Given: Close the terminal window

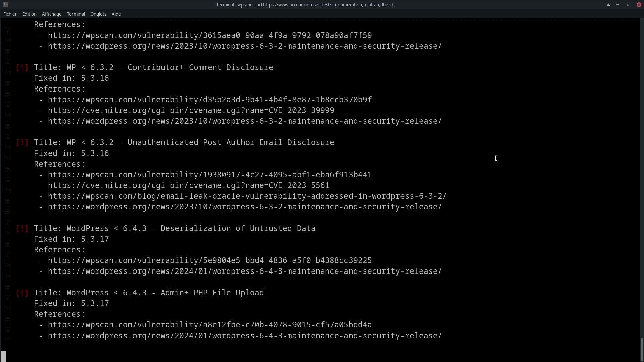Looking at the screenshot, I should [639, 5].
